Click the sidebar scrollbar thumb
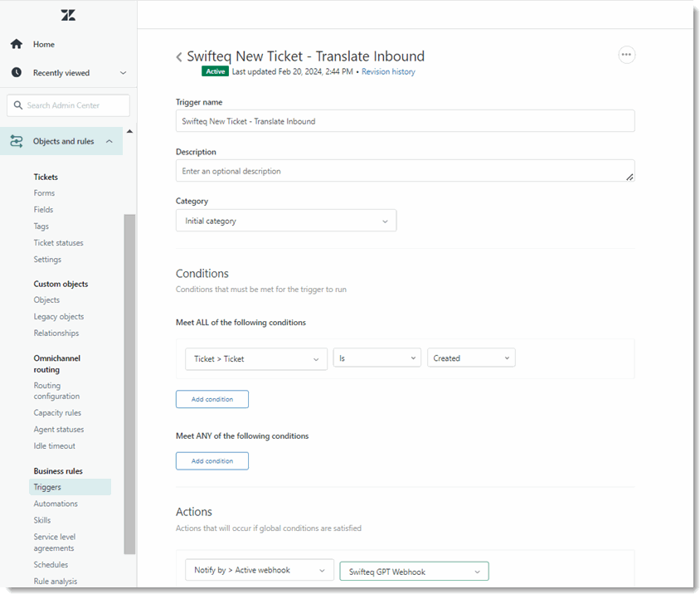700x594 pixels. [129, 384]
